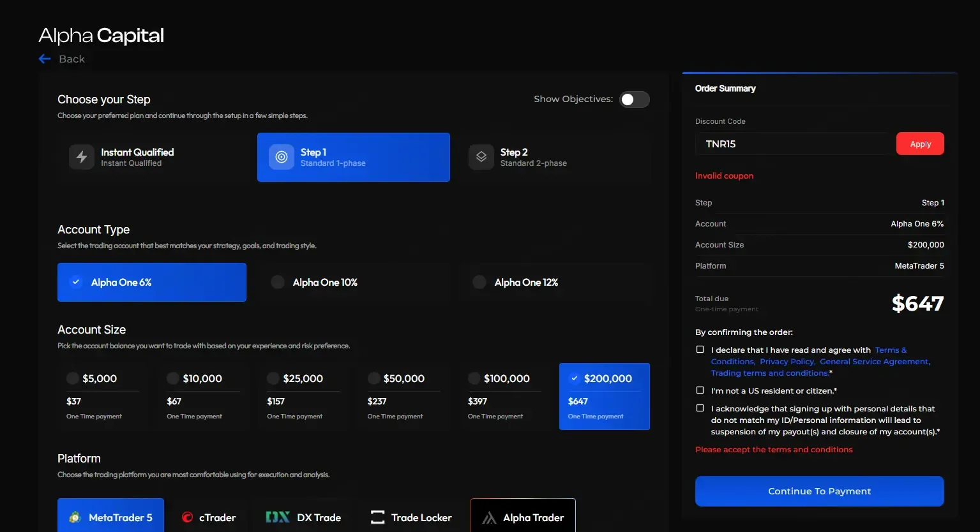This screenshot has height=532, width=980.
Task: Click the Order Summary heading
Action: (x=725, y=88)
